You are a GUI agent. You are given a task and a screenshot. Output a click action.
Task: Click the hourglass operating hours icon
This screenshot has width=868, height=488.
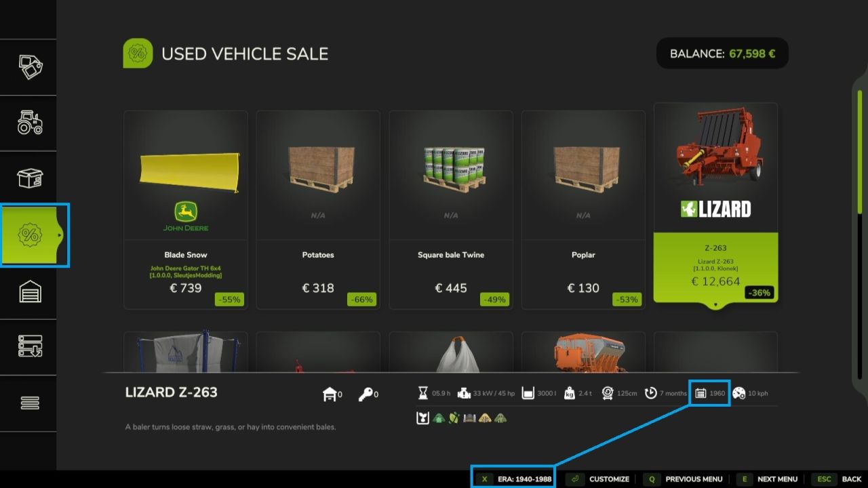(423, 393)
